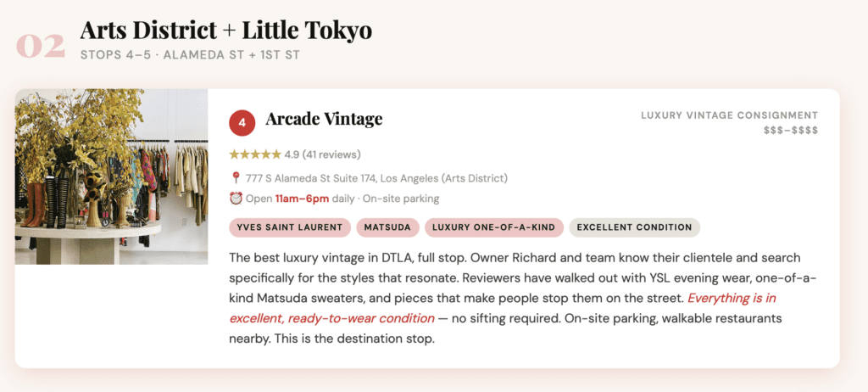
Task: Click the Stops 4–5 Alameda St subtitle
Action: 190,55
